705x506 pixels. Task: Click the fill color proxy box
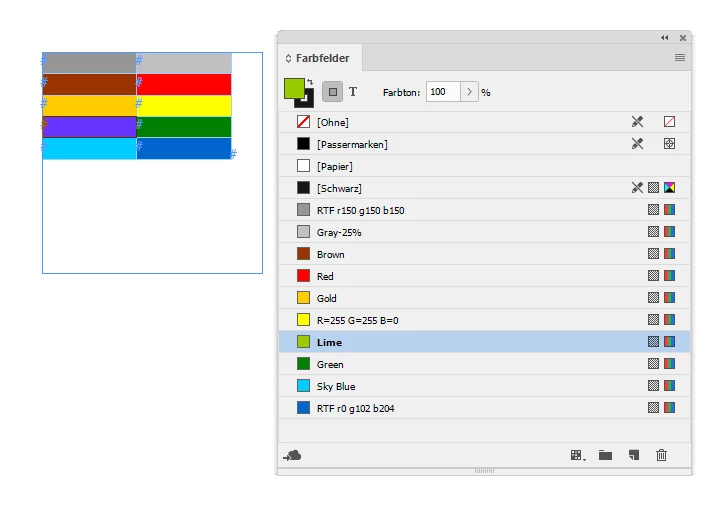pyautogui.click(x=294, y=88)
